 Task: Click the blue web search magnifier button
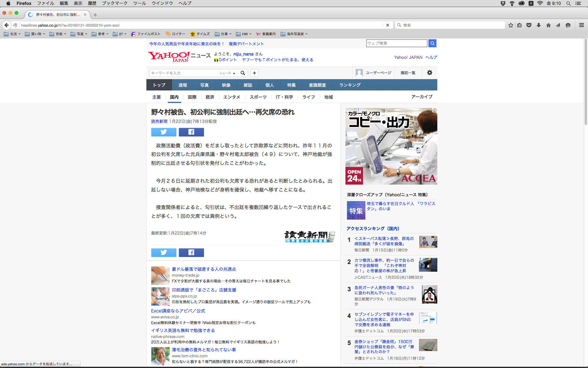pyautogui.click(x=432, y=43)
